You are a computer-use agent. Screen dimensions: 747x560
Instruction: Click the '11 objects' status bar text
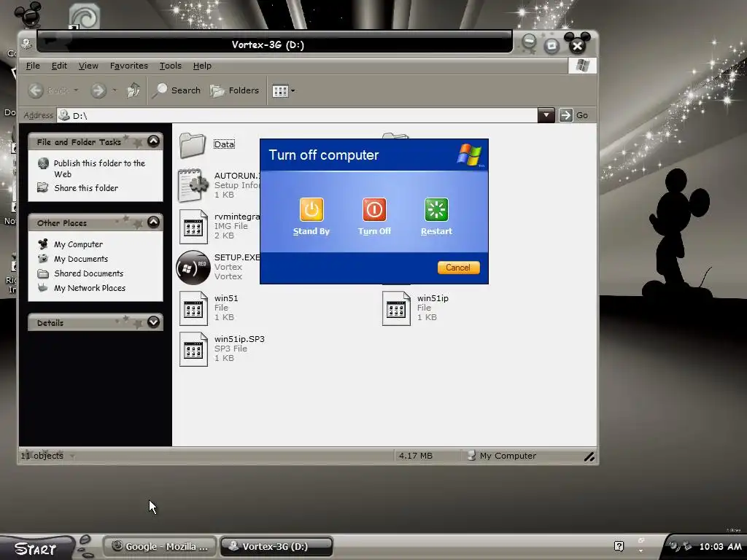(42, 456)
